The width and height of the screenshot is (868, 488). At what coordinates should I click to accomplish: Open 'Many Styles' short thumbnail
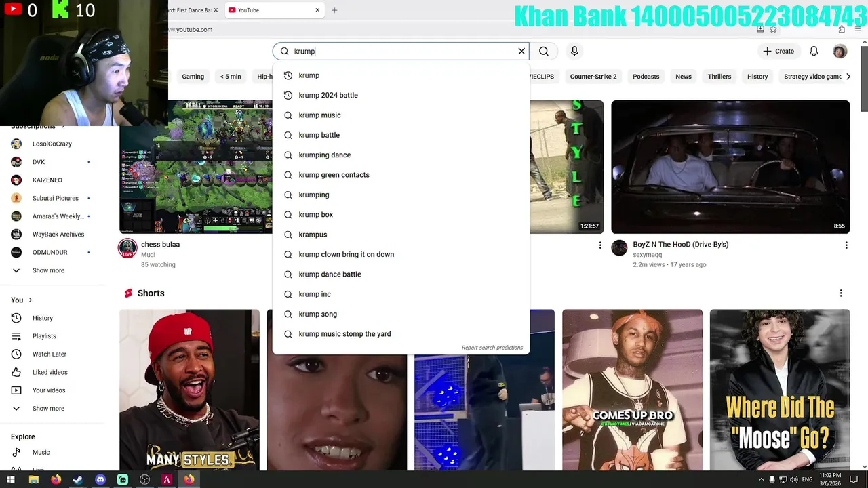click(189, 390)
